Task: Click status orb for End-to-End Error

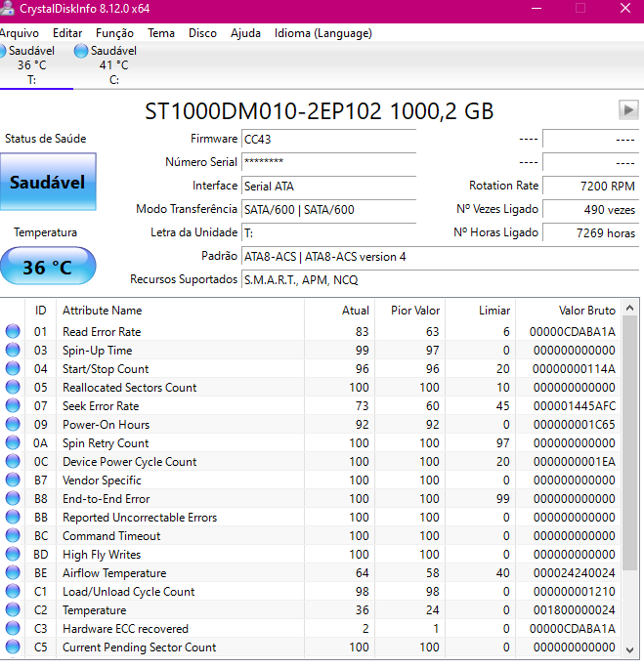Action: [x=13, y=498]
